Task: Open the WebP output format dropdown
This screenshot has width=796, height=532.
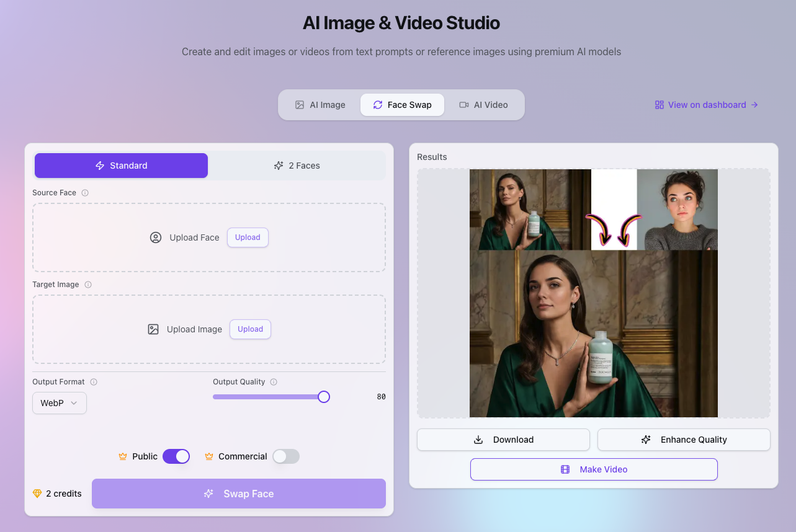Action: (x=60, y=403)
